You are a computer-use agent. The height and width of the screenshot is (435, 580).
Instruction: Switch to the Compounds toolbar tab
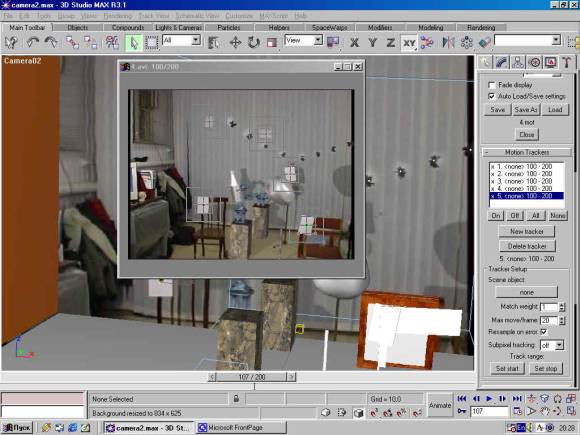pos(128,28)
